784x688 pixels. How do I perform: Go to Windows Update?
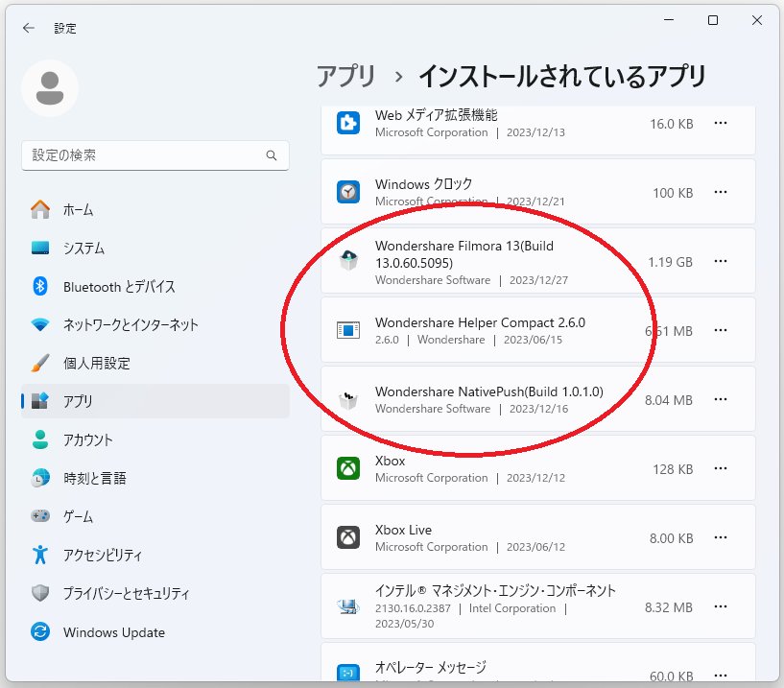point(155,632)
